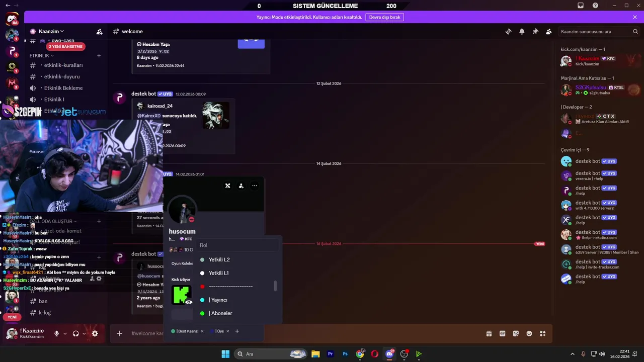Click destek bot with vexera.io status
Viewport: 644px width, 362px height.
pyautogui.click(x=599, y=175)
